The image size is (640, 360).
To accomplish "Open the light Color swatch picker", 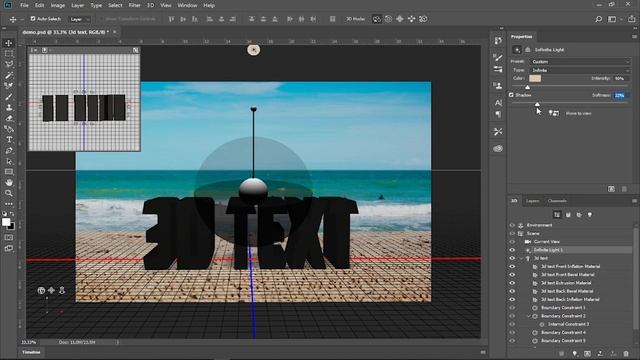I will pos(535,78).
